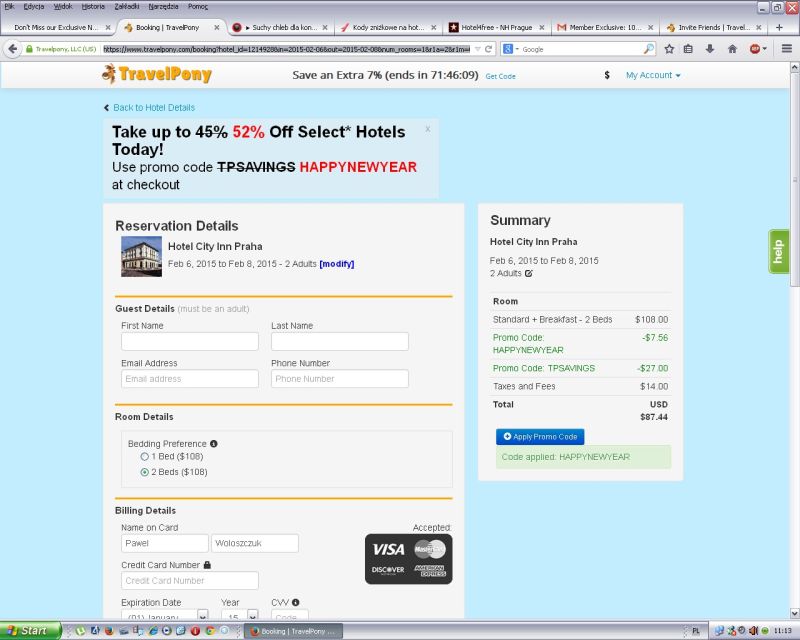Open the Expiration Date month dropdown
Viewport: 800px width, 640px height.
click(164, 614)
